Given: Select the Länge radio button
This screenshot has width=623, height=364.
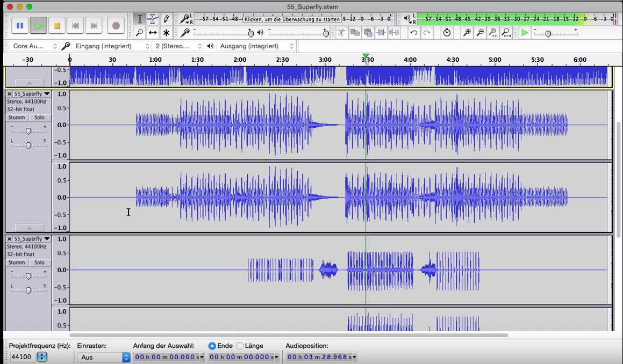Looking at the screenshot, I should (x=240, y=346).
